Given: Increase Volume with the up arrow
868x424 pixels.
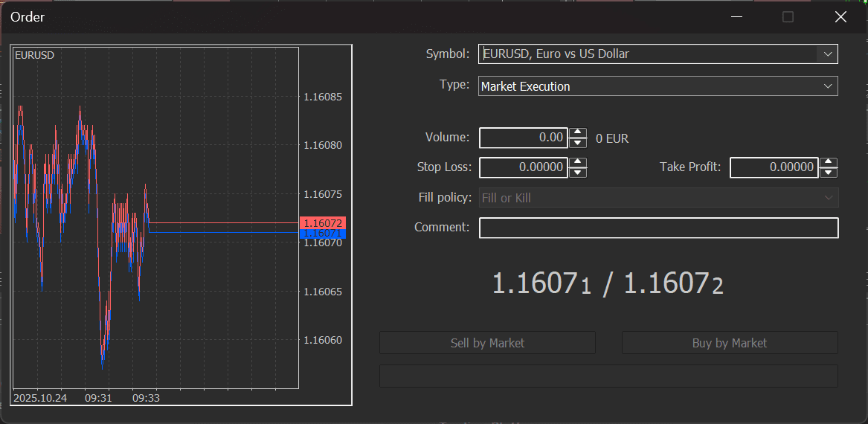Looking at the screenshot, I should (578, 133).
